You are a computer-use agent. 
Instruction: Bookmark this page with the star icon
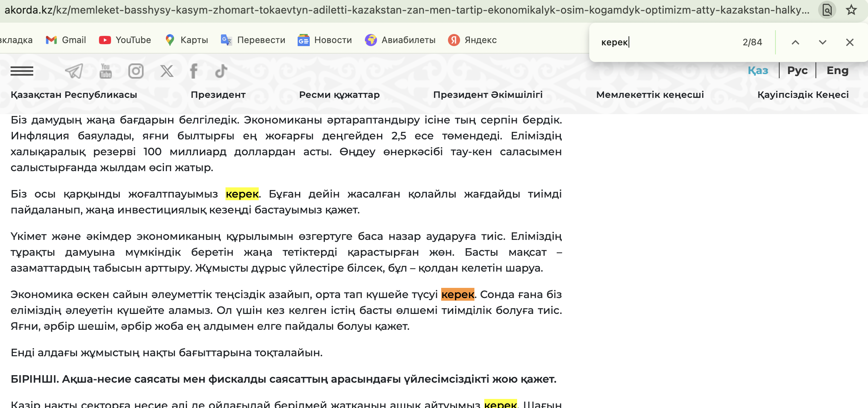point(851,10)
